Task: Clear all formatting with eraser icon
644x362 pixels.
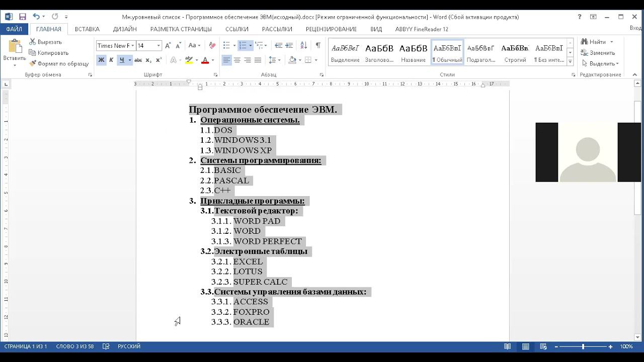Action: pyautogui.click(x=212, y=46)
